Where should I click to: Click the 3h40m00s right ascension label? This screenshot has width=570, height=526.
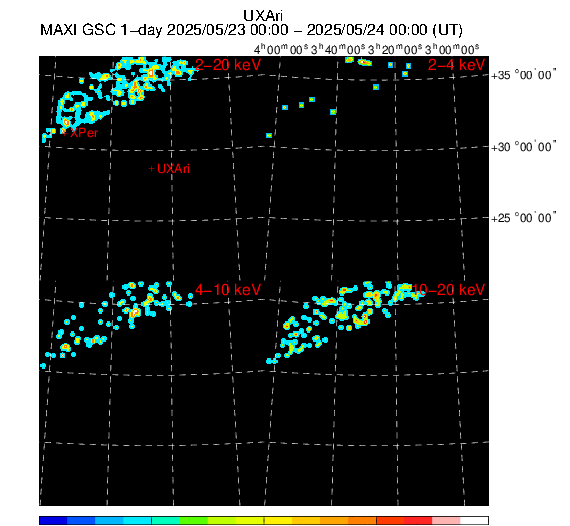pyautogui.click(x=338, y=49)
